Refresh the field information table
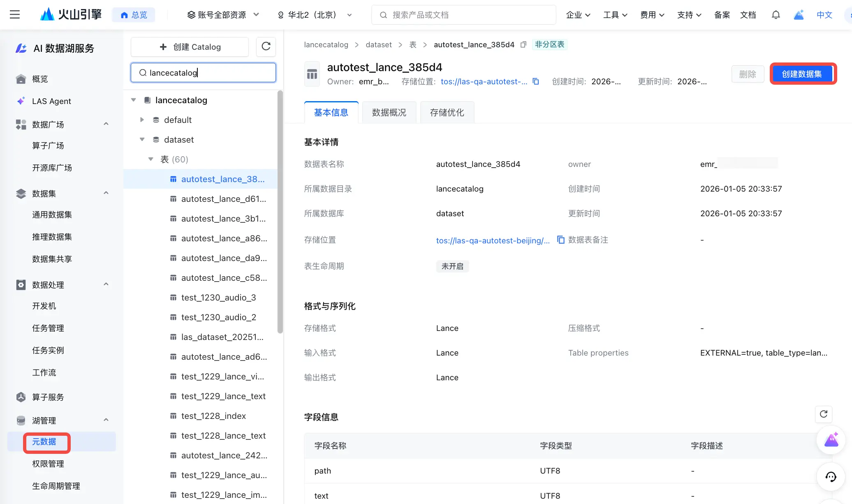 (x=824, y=414)
